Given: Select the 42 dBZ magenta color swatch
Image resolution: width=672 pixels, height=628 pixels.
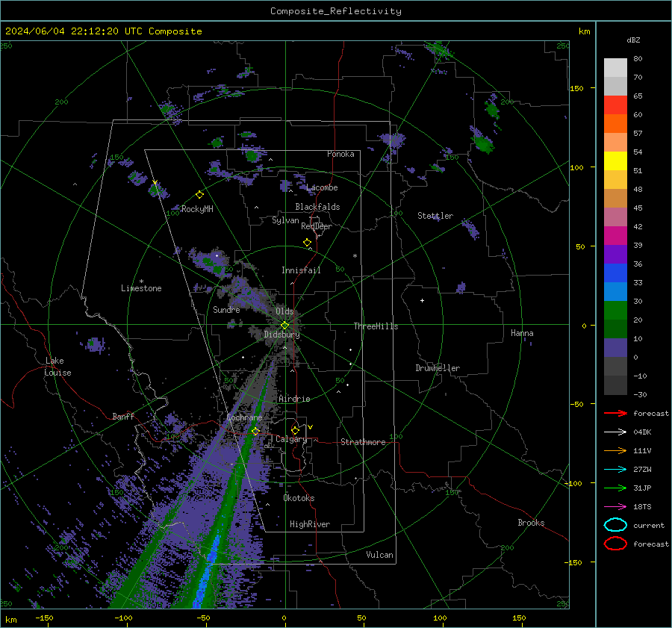Looking at the screenshot, I should tap(615, 235).
